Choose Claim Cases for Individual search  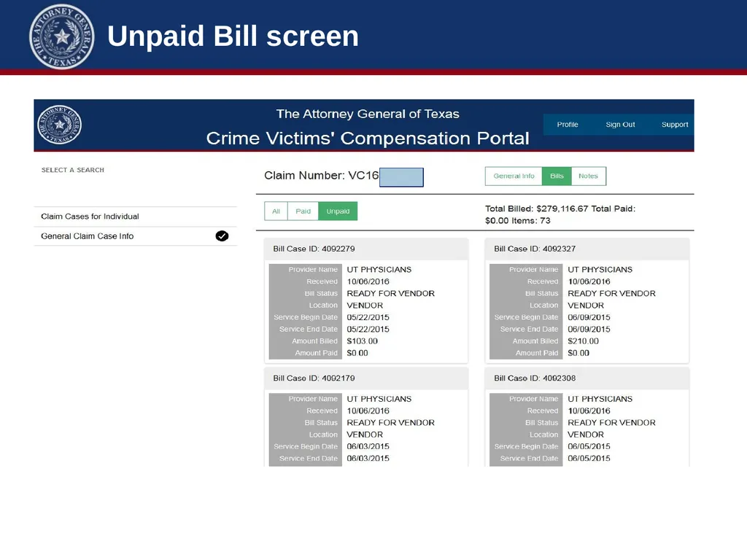(135, 216)
